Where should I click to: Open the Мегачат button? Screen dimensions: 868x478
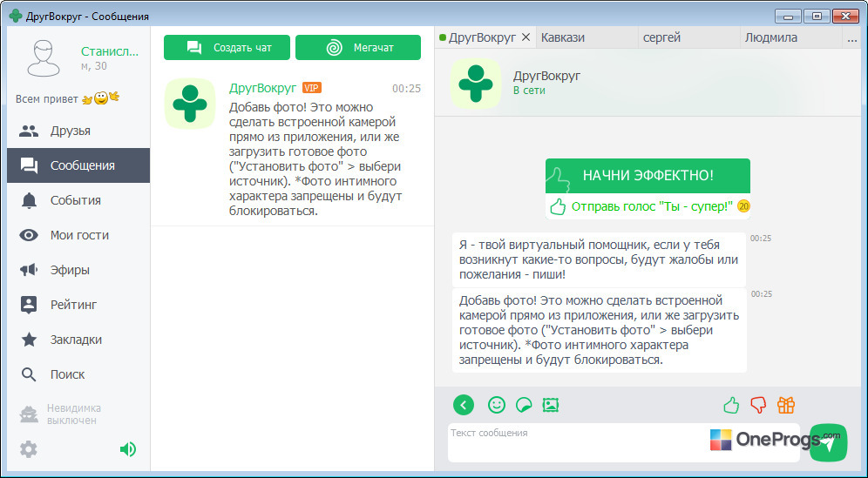click(x=358, y=48)
